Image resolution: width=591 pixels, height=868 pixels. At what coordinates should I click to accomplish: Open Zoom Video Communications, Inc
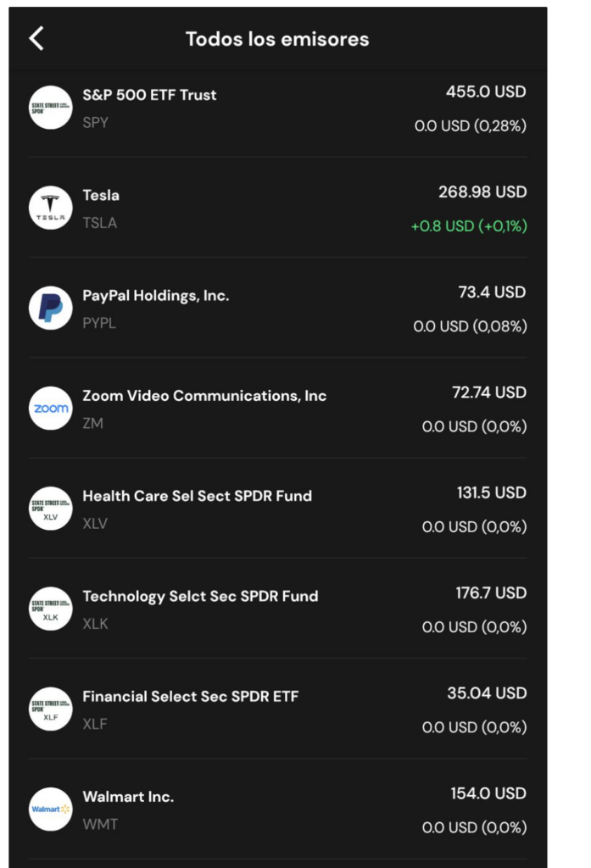coord(277,408)
